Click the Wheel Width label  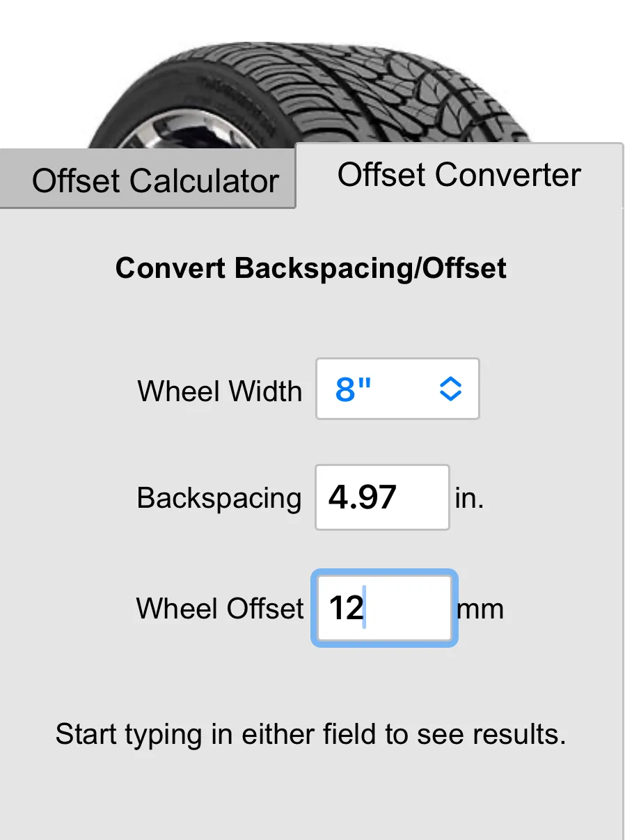tap(220, 390)
